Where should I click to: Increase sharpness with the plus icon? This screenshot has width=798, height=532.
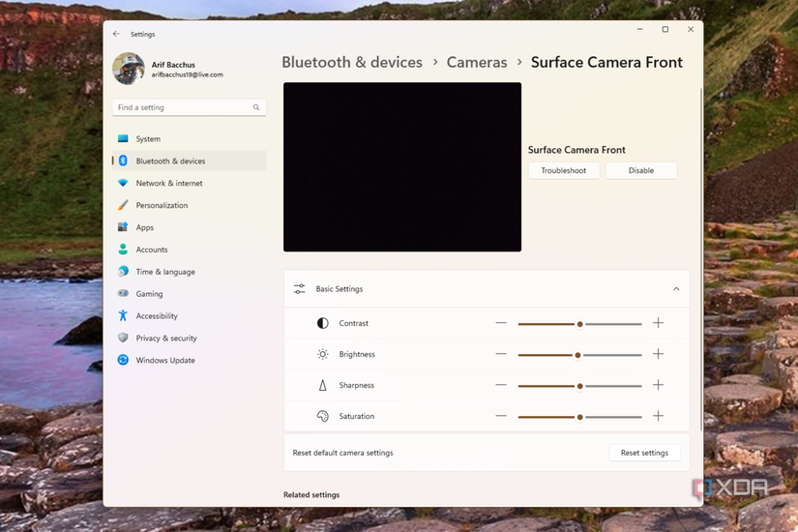[658, 385]
